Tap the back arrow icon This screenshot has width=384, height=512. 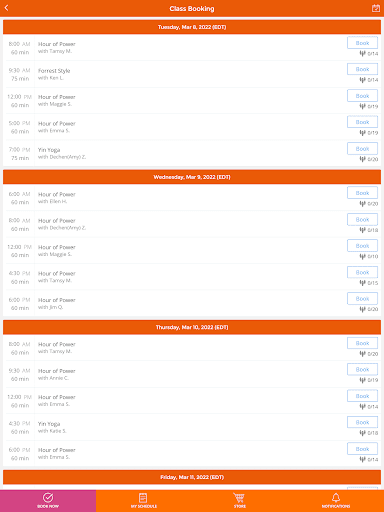click(x=6, y=8)
